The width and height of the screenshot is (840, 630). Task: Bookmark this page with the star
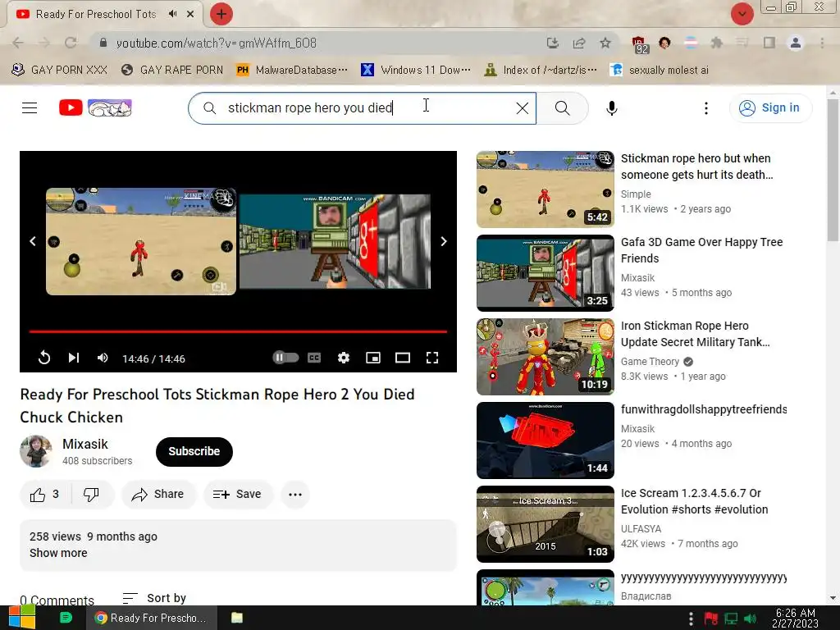pyautogui.click(x=605, y=43)
